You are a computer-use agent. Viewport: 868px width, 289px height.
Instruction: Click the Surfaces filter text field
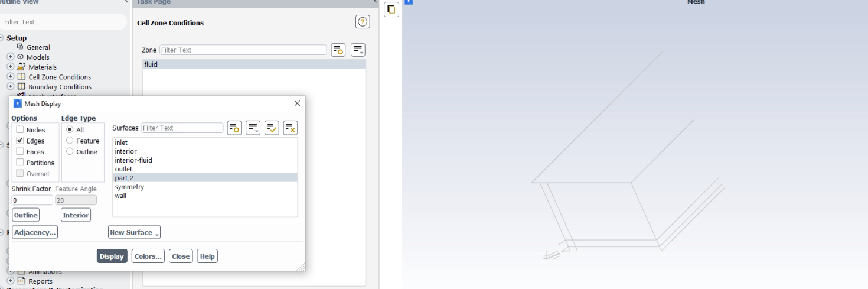(x=182, y=128)
